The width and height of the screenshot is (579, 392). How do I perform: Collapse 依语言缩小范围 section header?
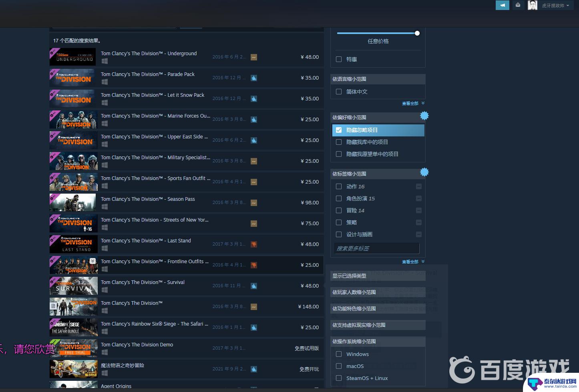coord(378,79)
